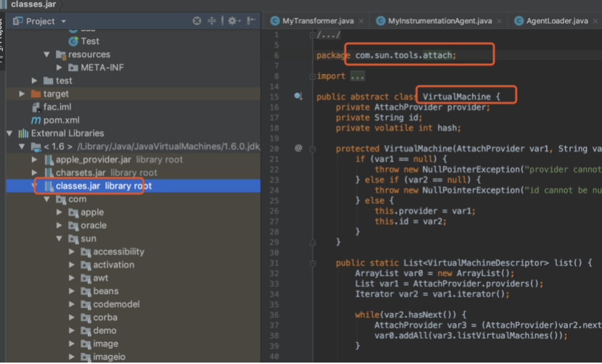
Task: Switch to the AgentLoader.java tab
Action: click(557, 21)
